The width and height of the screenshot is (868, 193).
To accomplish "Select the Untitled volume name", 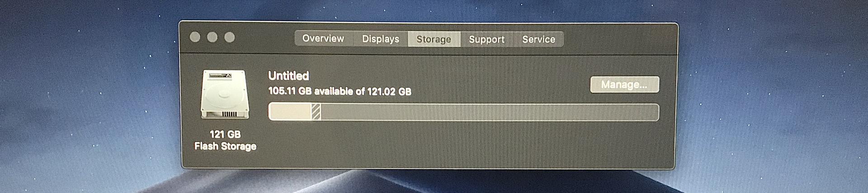I will (288, 75).
